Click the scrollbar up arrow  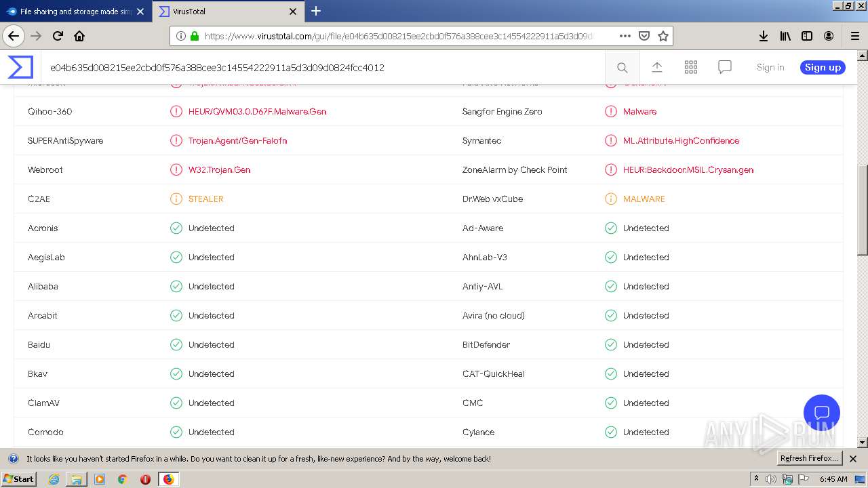(863, 56)
